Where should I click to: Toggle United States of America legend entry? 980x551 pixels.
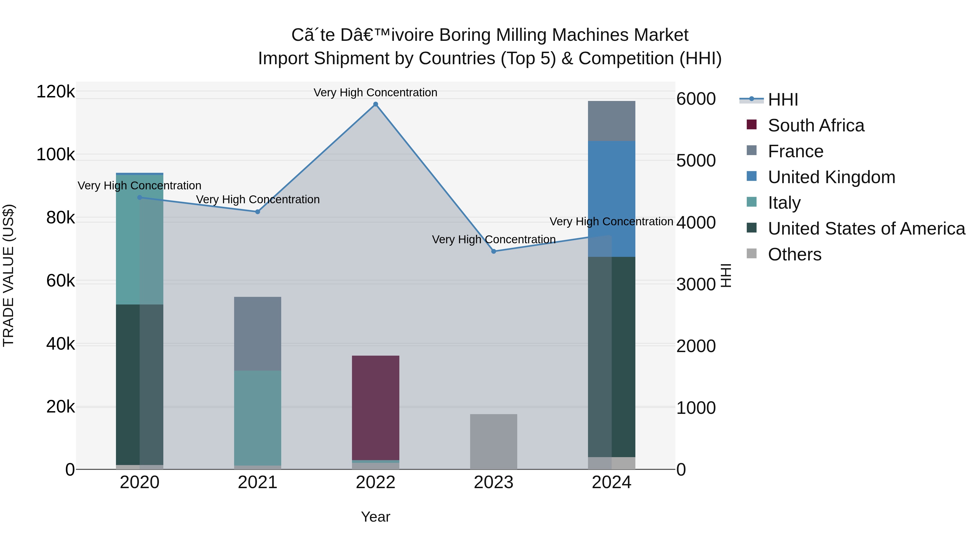click(x=856, y=229)
